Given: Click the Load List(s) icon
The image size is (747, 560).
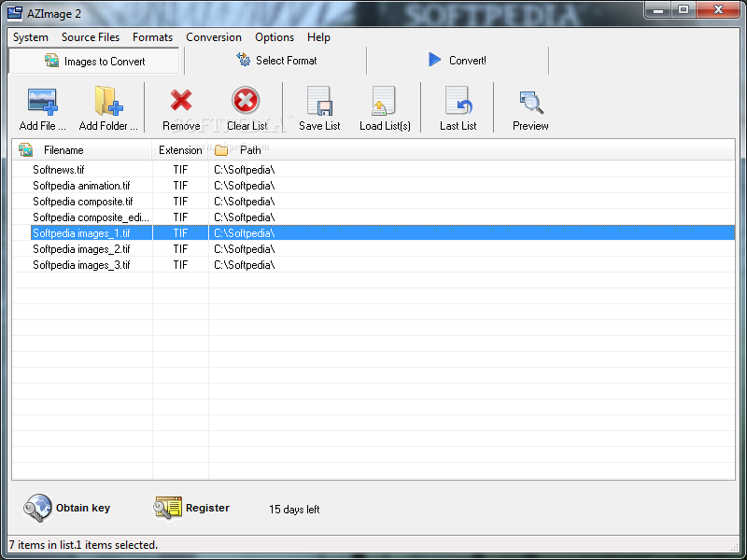Looking at the screenshot, I should [x=384, y=101].
